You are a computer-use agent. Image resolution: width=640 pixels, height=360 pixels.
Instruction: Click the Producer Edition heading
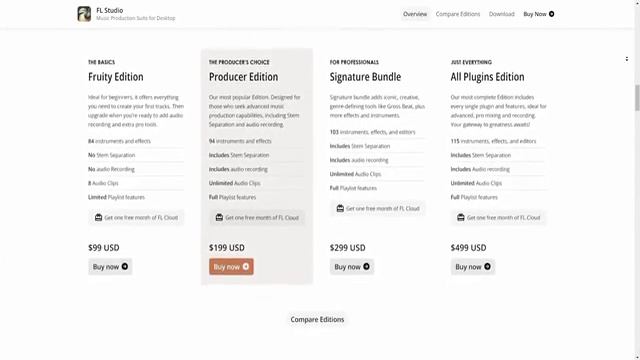[243, 77]
